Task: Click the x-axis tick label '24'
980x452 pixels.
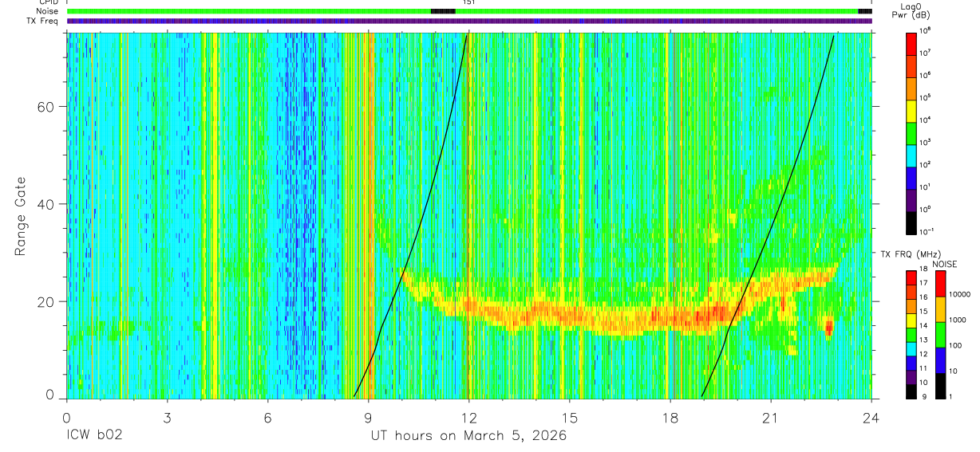Action: (x=871, y=418)
